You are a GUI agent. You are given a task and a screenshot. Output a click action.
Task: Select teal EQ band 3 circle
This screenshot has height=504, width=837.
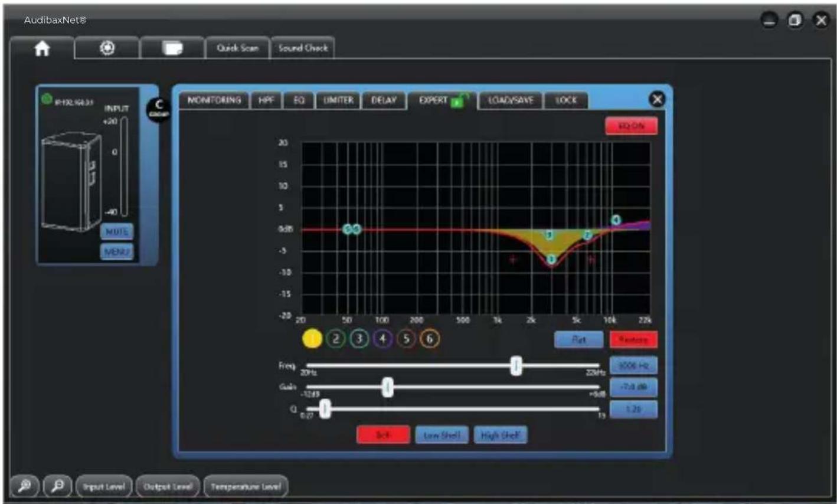tap(359, 339)
